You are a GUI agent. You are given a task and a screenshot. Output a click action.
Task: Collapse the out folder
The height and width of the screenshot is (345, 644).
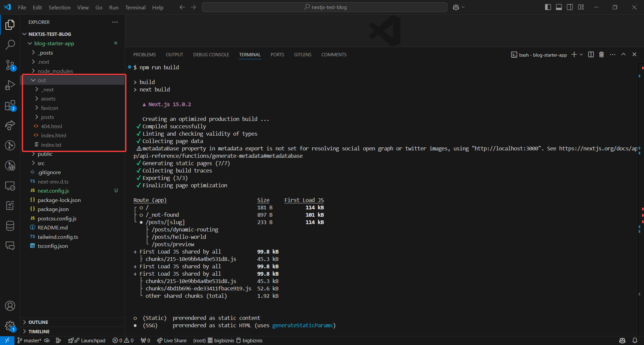tap(42, 80)
